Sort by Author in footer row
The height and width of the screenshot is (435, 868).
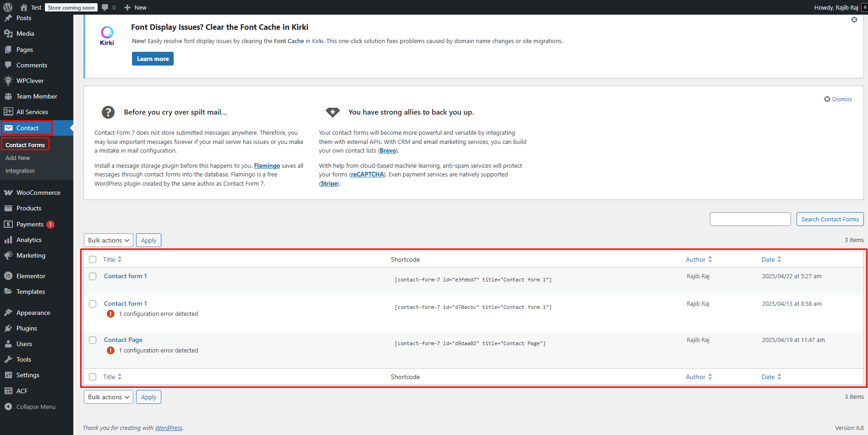[x=699, y=377]
